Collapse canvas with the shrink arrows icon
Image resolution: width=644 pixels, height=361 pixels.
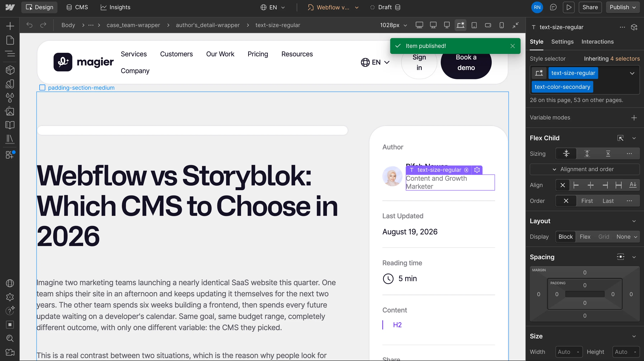coord(515,25)
